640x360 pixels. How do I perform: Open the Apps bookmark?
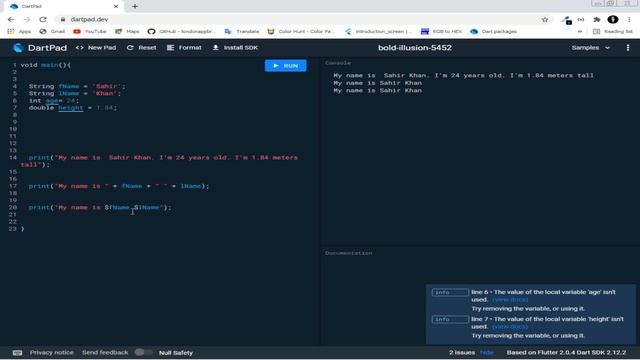[x=20, y=31]
